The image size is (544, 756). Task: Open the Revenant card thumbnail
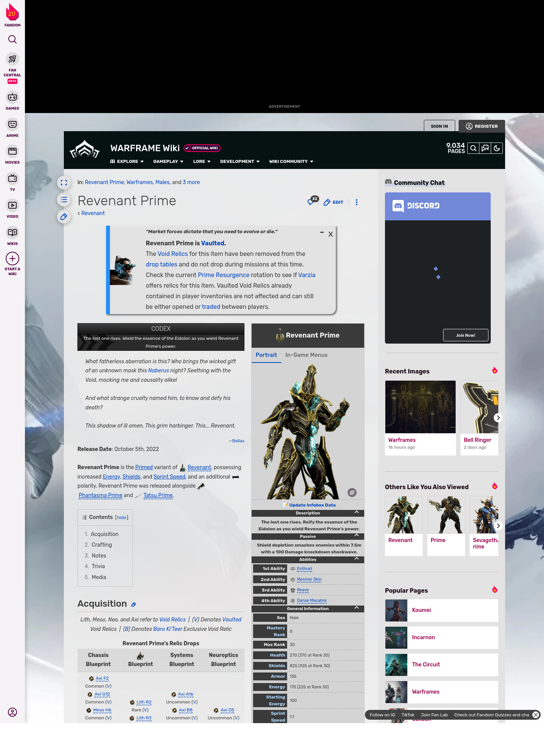point(404,515)
